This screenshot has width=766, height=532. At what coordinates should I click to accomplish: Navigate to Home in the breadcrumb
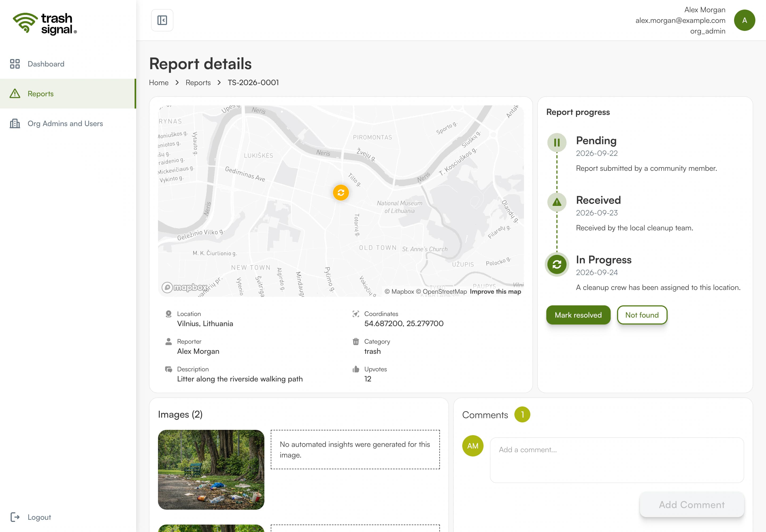click(x=159, y=83)
